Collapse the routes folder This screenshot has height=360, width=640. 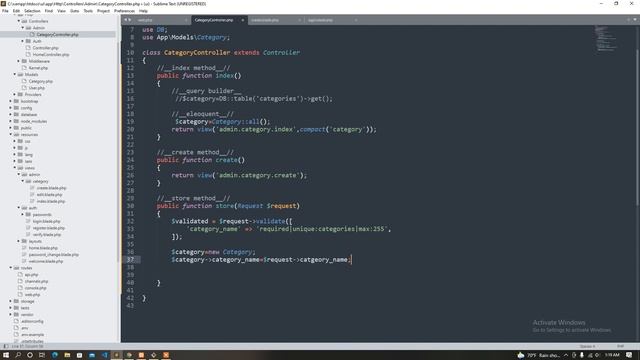(x=11, y=268)
